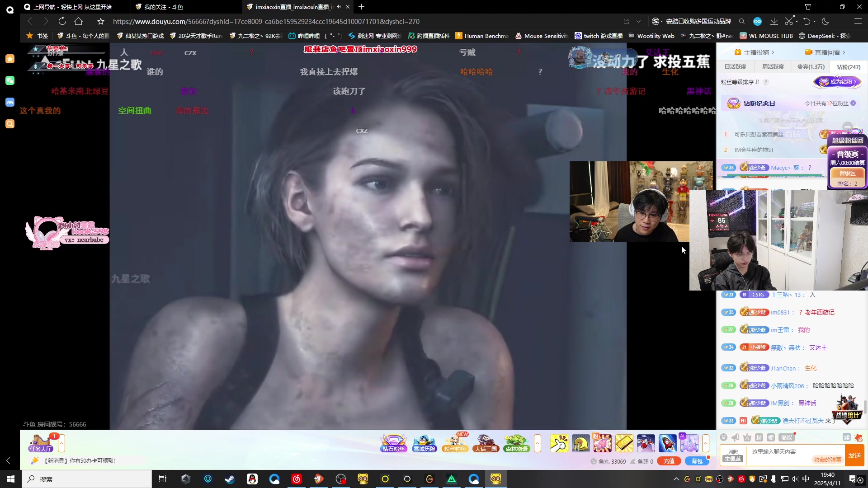The width and height of the screenshot is (868, 488).
Task: Expand the activity list up-arrow
Action: 538,443
